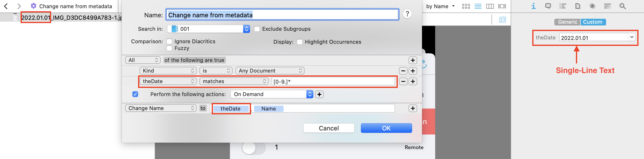Image resolution: width=644 pixels, height=159 pixels.
Task: Open the Document inspector page icon
Action: click(578, 6)
